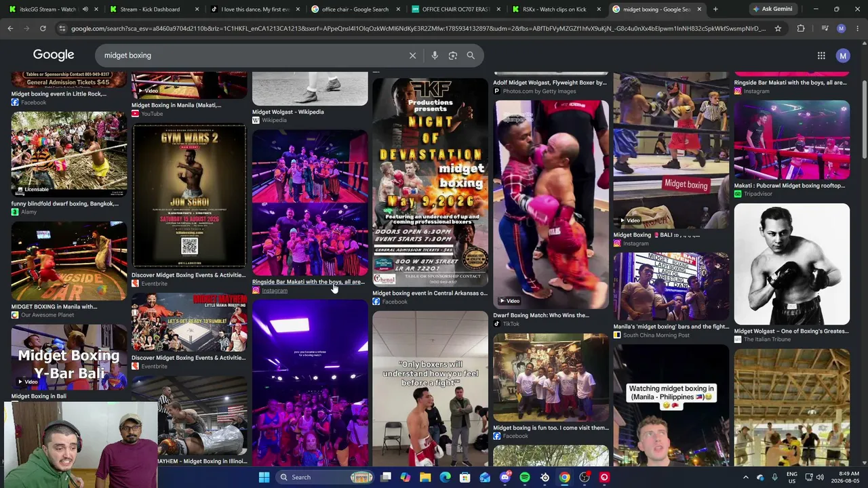The height and width of the screenshot is (488, 868).
Task: Open the Google apps grid
Action: click(821, 56)
